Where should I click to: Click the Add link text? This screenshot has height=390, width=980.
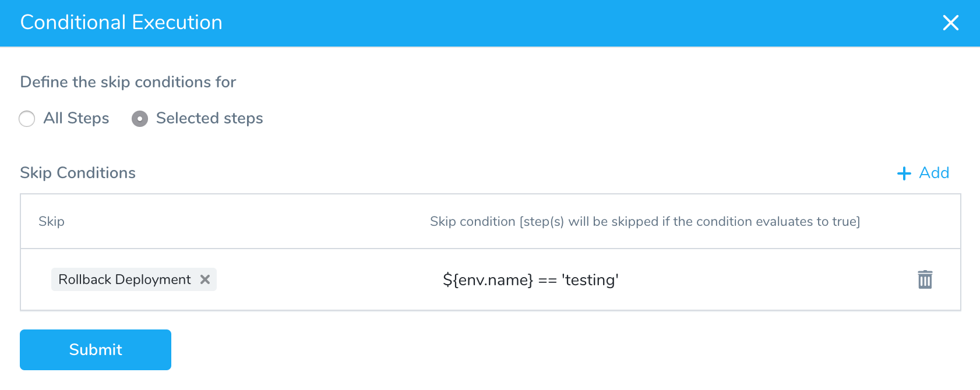(934, 173)
